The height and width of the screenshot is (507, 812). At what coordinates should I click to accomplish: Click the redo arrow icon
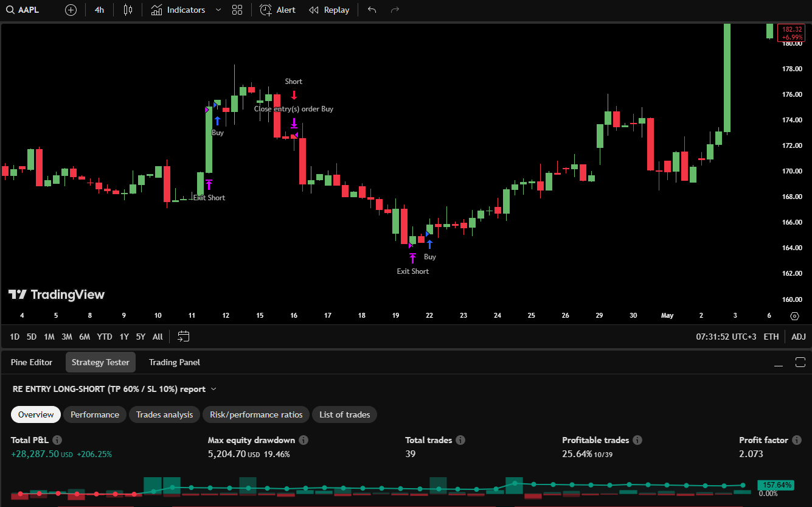pos(395,10)
